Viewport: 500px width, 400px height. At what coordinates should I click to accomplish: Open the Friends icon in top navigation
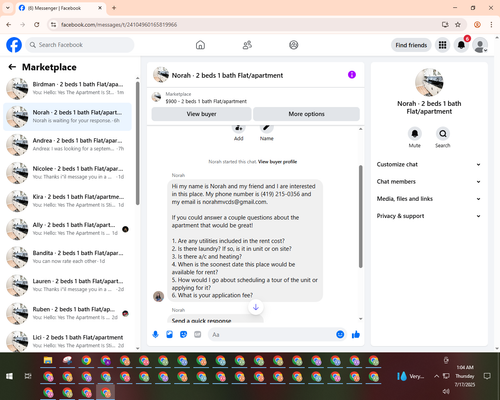coord(247,45)
